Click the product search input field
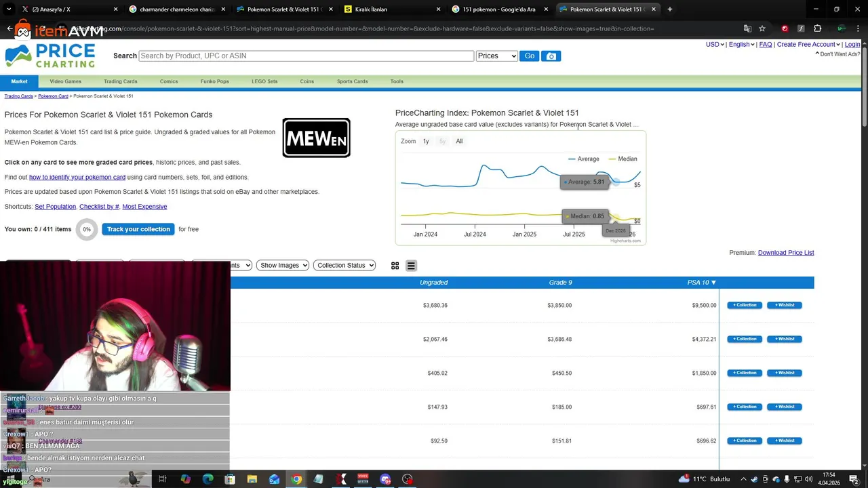868x488 pixels. click(307, 56)
